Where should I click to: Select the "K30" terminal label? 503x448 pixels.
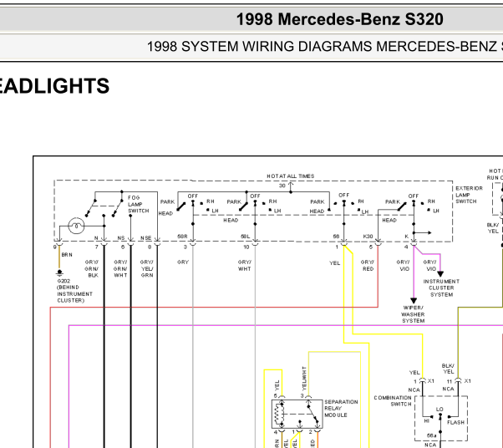pos(368,237)
